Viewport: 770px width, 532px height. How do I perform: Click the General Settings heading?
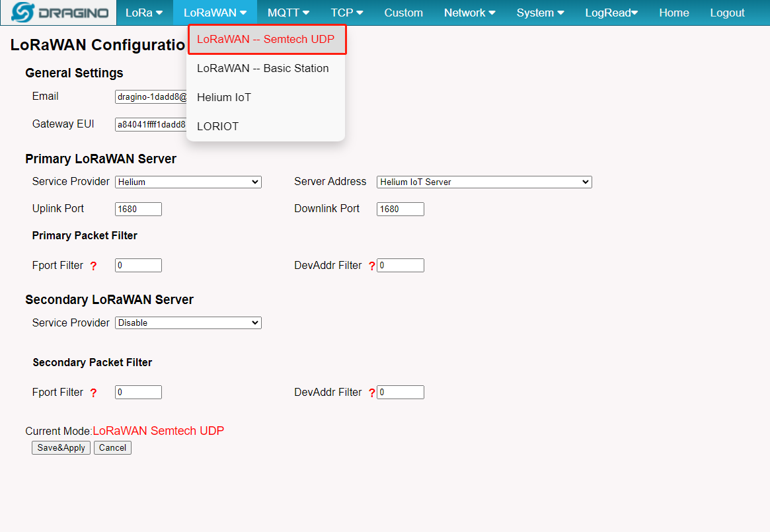(74, 73)
